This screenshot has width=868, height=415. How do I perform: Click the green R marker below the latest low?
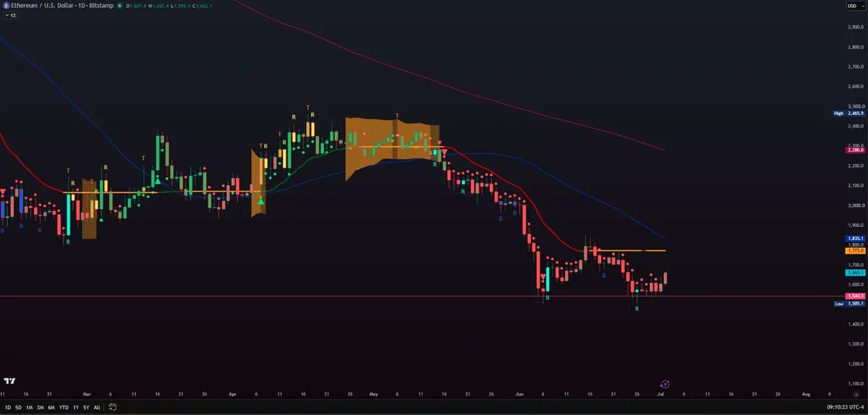(x=637, y=309)
